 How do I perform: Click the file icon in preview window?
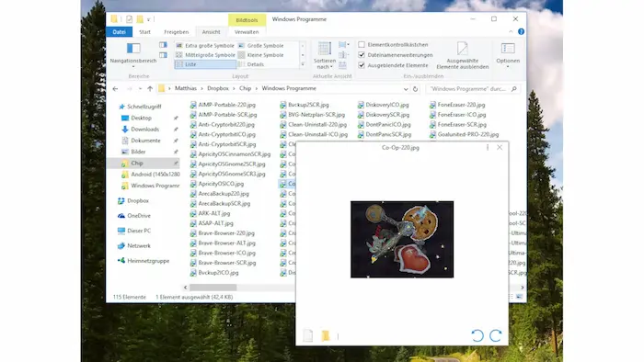pos(307,335)
